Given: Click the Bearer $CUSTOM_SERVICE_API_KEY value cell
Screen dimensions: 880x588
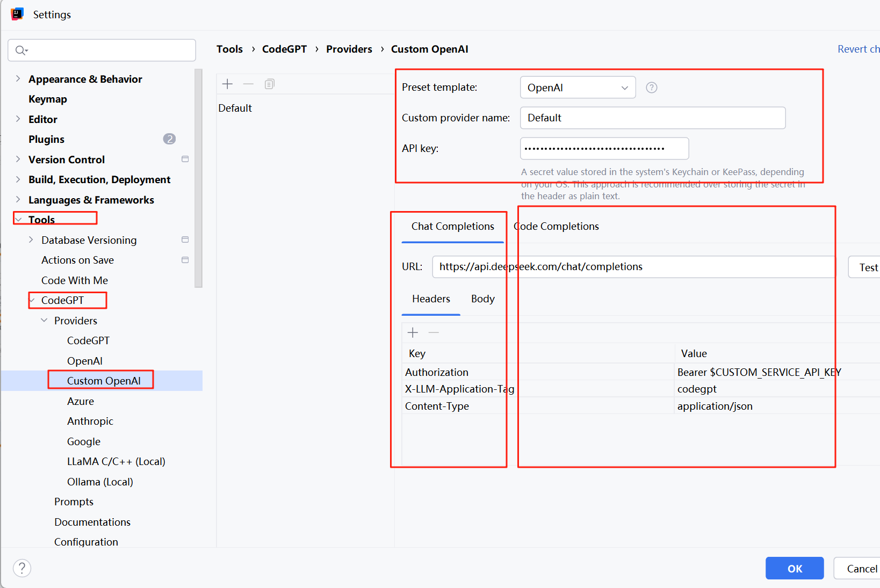Looking at the screenshot, I should tap(777, 372).
